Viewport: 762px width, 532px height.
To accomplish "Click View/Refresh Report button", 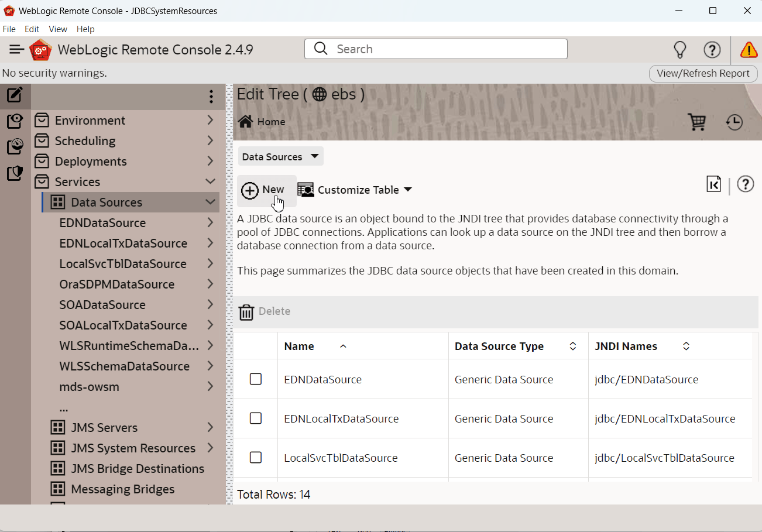I will (703, 73).
